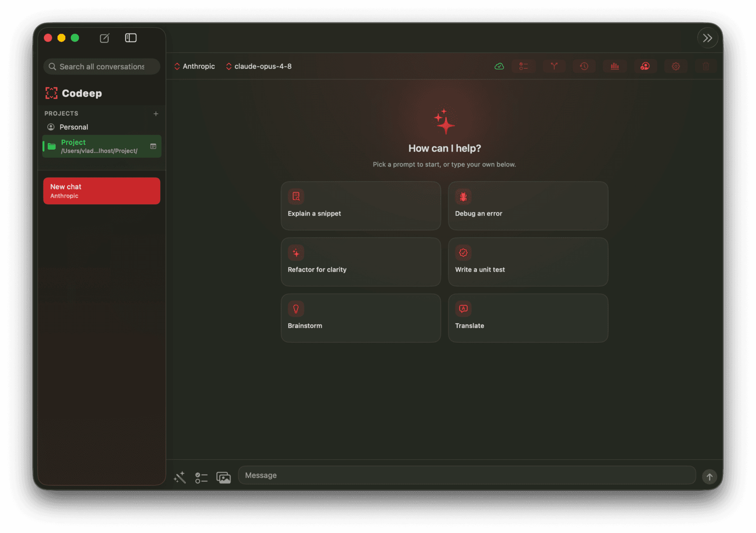Open the bar chart statistics icon

pos(615,67)
